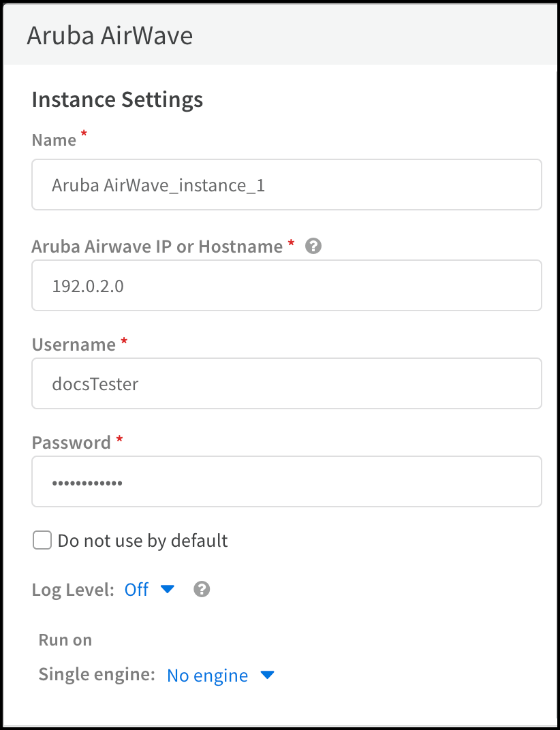Click the help icon next to Log Level
This screenshot has width=560, height=730.
coord(202,589)
